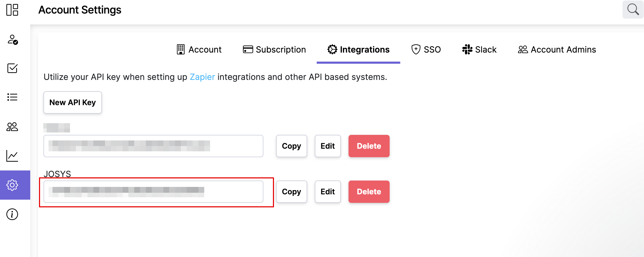The width and height of the screenshot is (644, 257).
Task: Open the Account Admins tab
Action: pos(557,50)
